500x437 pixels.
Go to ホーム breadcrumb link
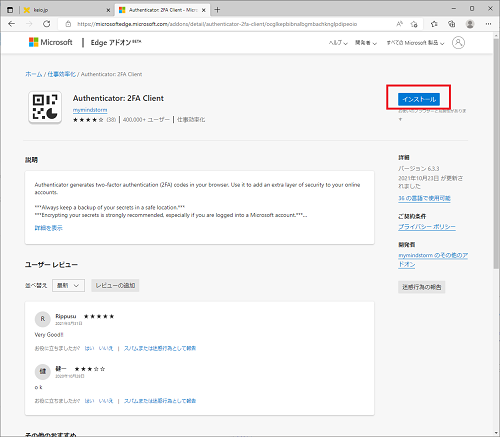(x=34, y=74)
